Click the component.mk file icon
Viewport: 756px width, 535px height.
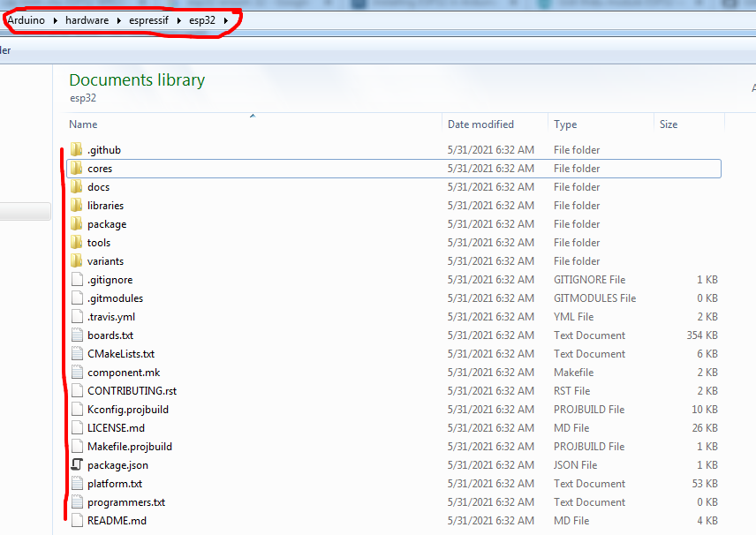[77, 372]
